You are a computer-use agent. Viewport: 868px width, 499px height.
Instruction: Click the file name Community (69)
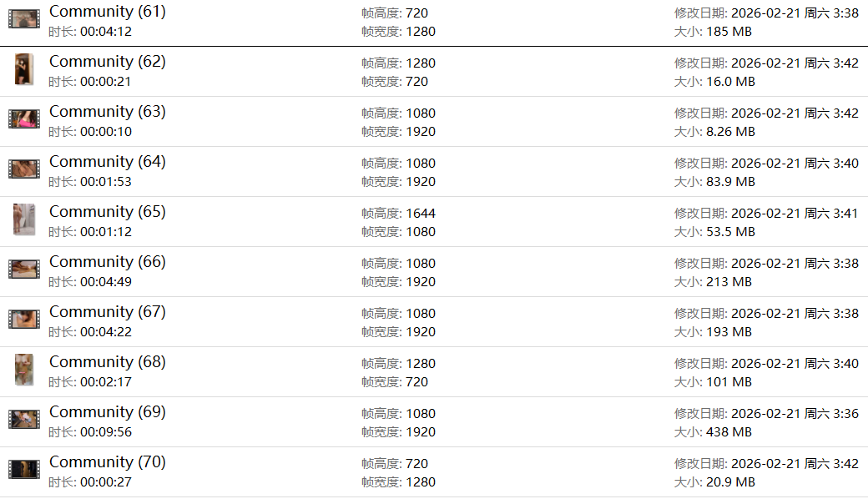107,412
